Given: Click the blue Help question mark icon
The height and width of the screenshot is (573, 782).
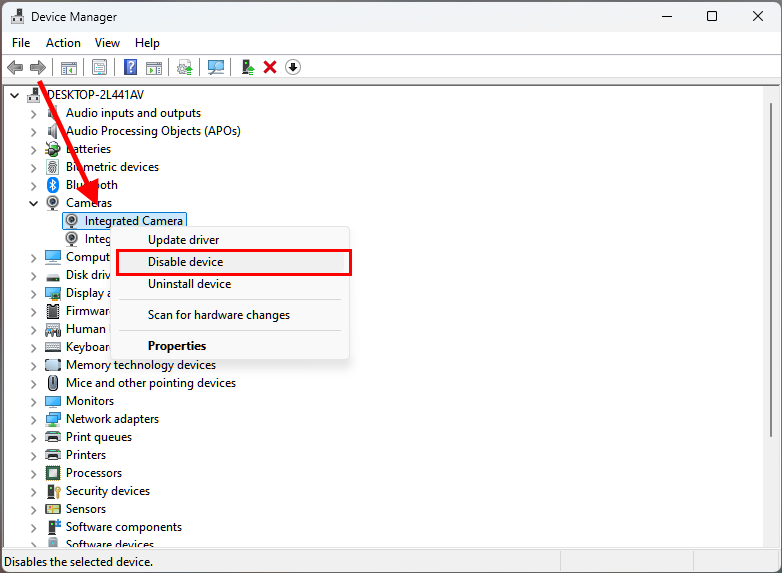Looking at the screenshot, I should click(130, 67).
